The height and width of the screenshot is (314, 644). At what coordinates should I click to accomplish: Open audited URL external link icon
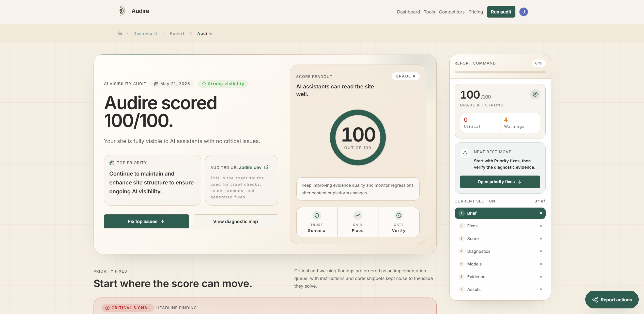coord(266,167)
